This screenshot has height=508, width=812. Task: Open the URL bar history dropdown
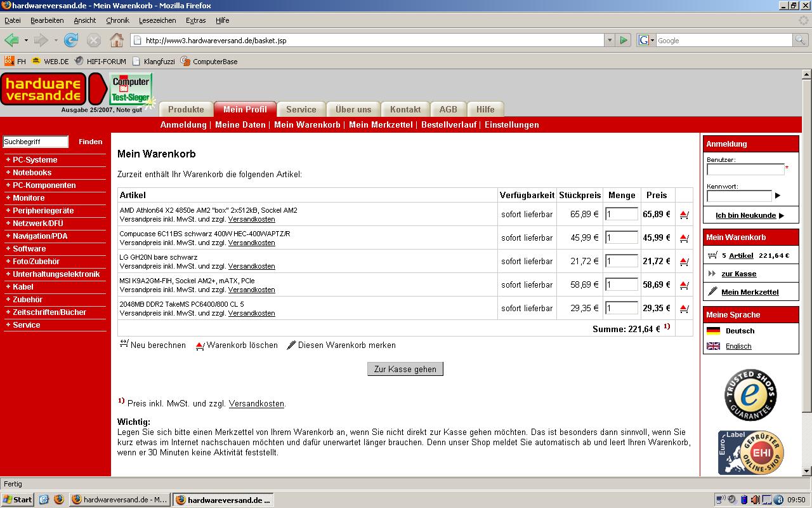(x=610, y=40)
